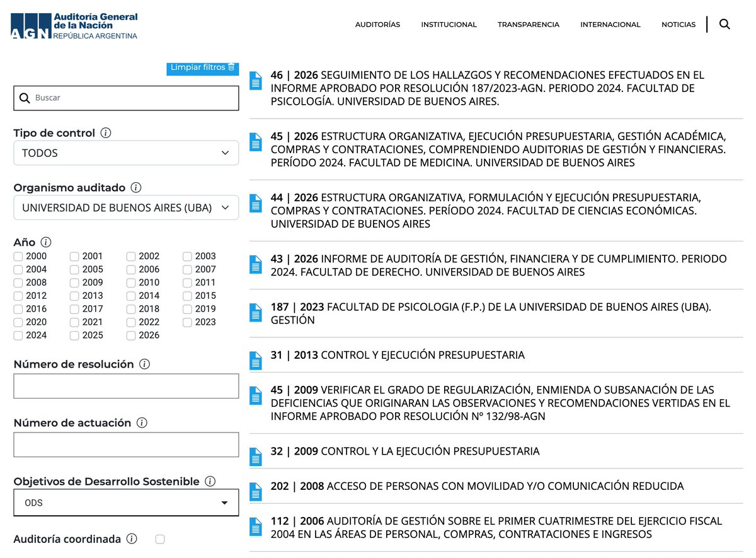Click the document icon for report 187 | 2023
This screenshot has width=756, height=558.
[256, 312]
